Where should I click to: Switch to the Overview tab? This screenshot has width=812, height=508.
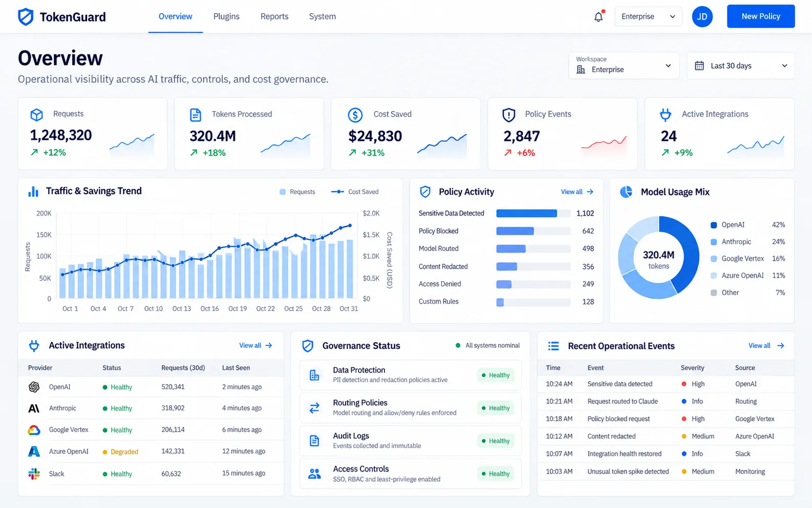[176, 16]
